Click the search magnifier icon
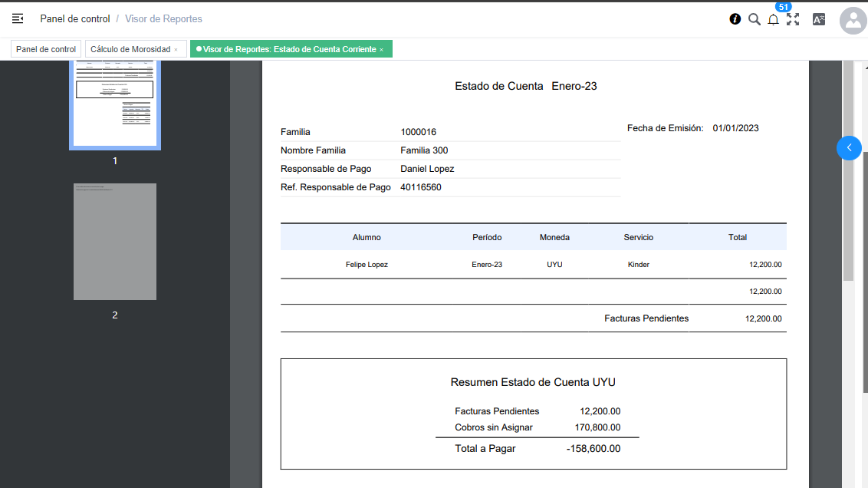 point(754,19)
